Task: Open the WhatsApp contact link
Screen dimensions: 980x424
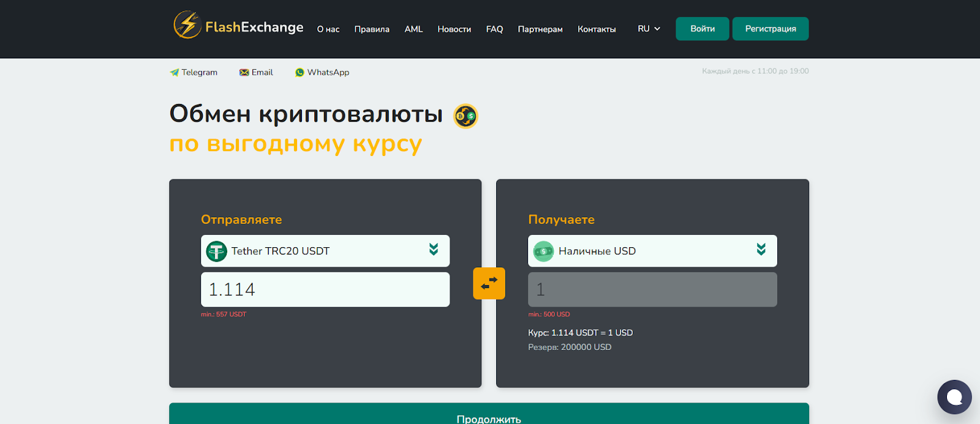Action: coord(322,72)
